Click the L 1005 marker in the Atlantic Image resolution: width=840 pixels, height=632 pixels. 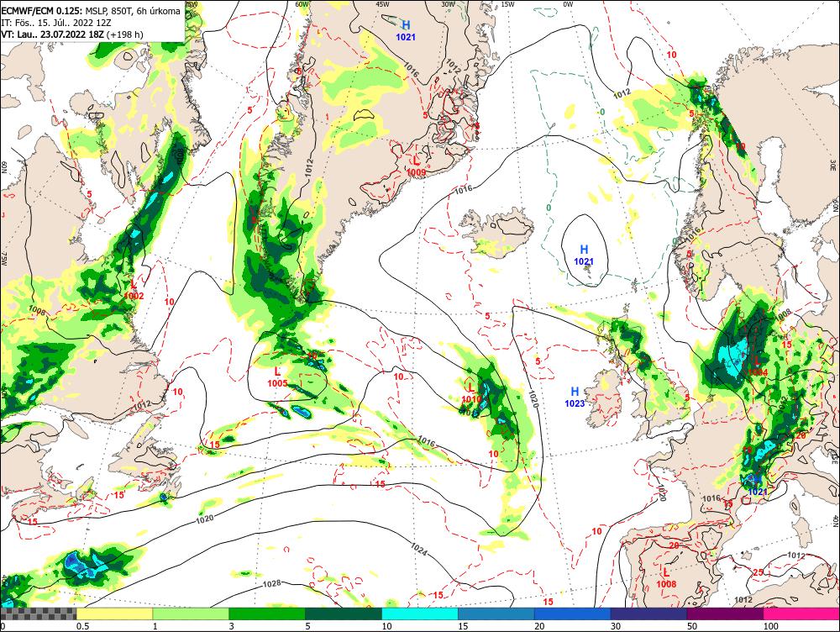coord(277,377)
